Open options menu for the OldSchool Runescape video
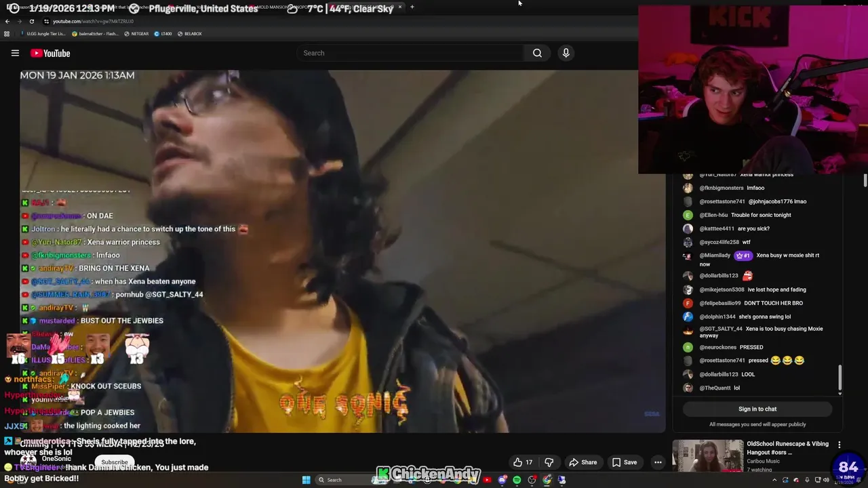The width and height of the screenshot is (868, 488). point(840,445)
